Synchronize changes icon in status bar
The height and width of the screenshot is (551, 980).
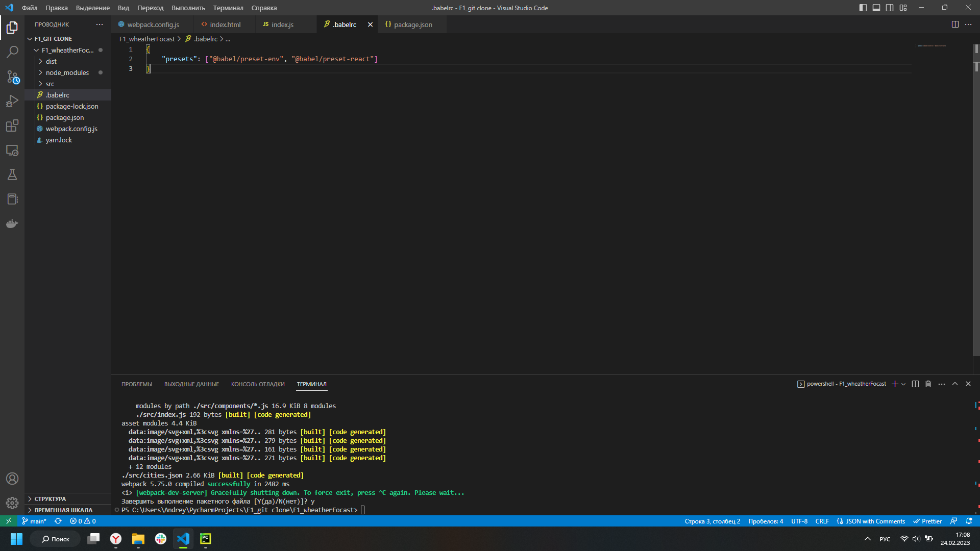[58, 521]
